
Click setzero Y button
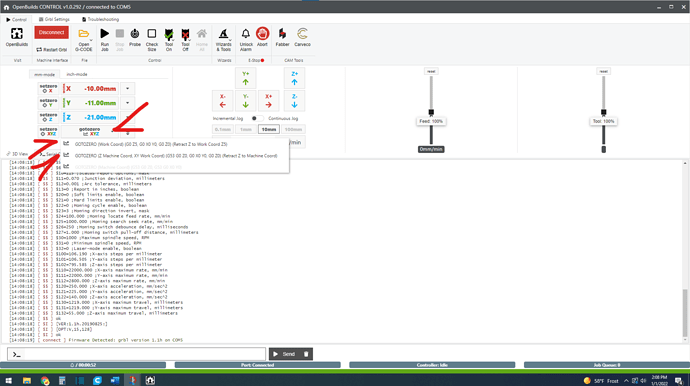(48, 103)
